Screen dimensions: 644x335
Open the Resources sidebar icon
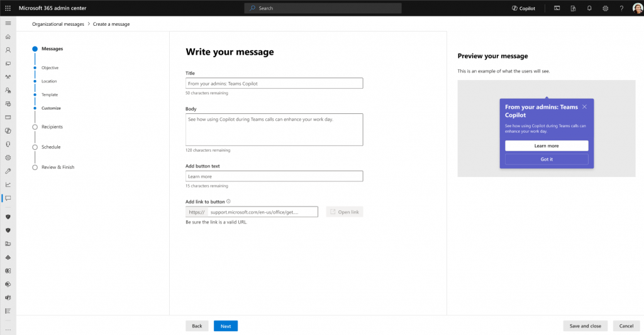click(x=8, y=104)
